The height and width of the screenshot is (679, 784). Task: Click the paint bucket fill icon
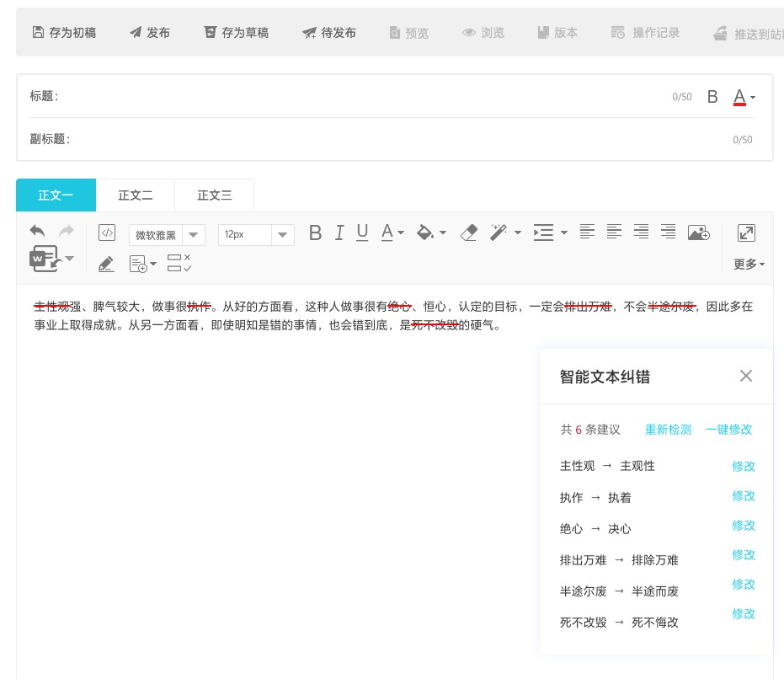(x=426, y=233)
